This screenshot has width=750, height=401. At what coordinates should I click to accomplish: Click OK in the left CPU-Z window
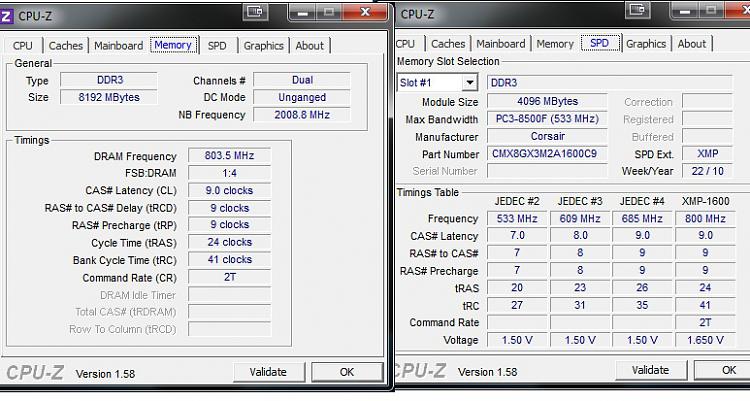click(x=347, y=372)
